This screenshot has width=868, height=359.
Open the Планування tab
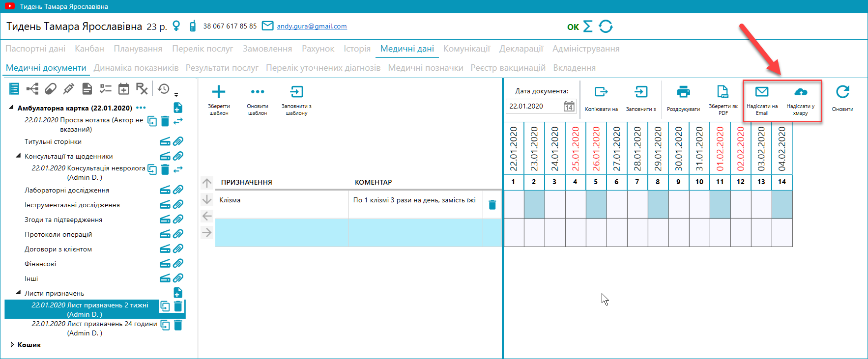tap(138, 49)
